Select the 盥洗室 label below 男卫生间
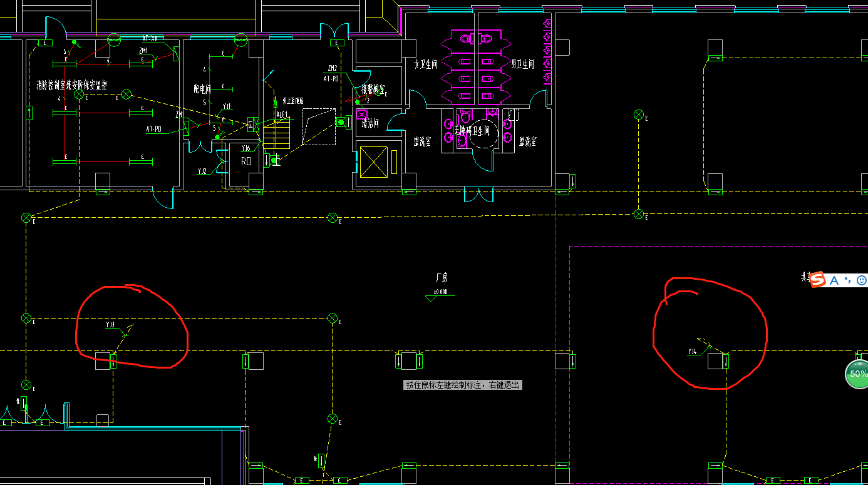Screen dimensions: 868x485 528,141
